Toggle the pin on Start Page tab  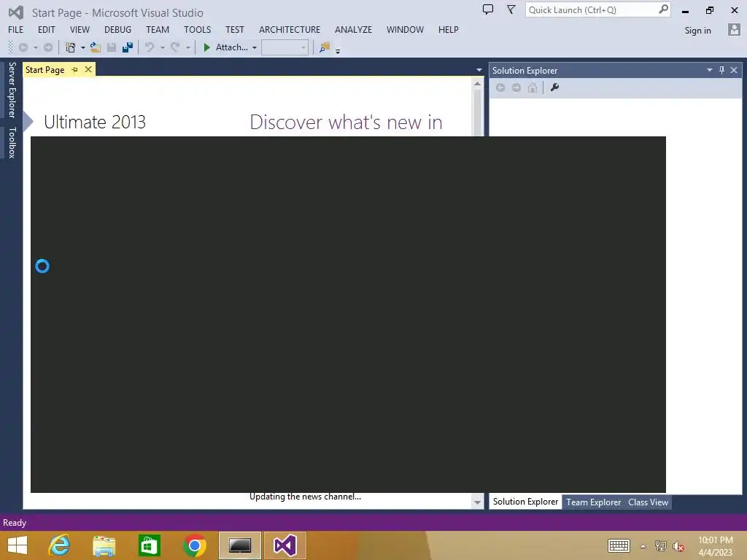coord(75,70)
